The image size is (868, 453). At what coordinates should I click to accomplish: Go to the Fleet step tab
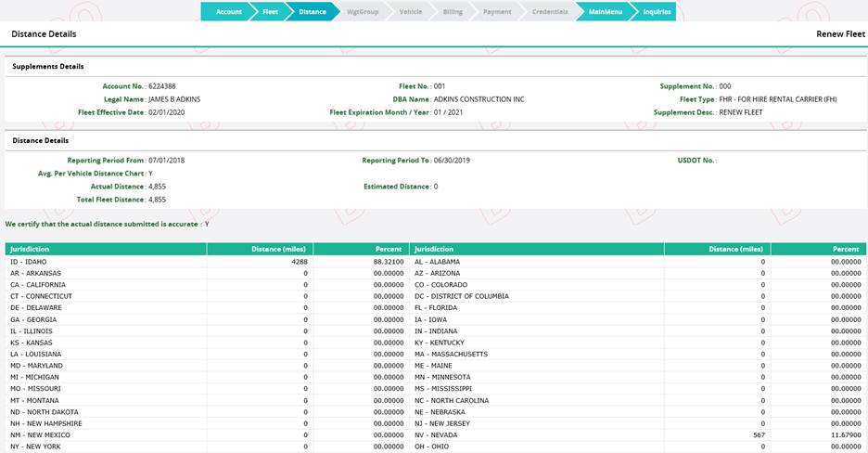[x=270, y=12]
